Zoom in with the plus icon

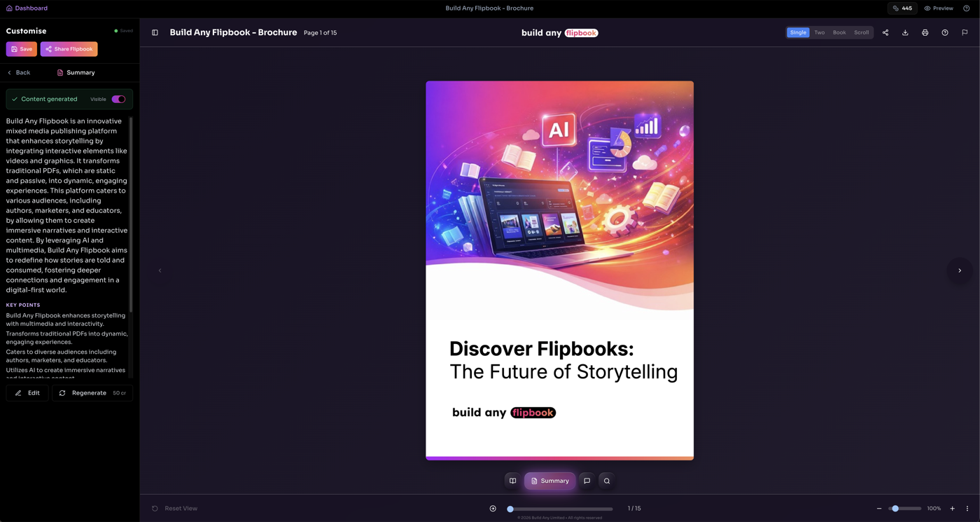click(x=952, y=509)
